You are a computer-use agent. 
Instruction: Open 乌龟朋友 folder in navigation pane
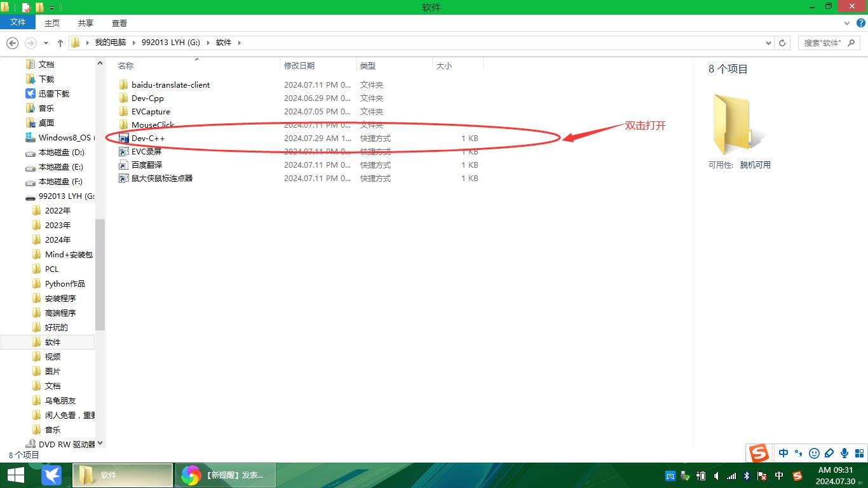(60, 400)
